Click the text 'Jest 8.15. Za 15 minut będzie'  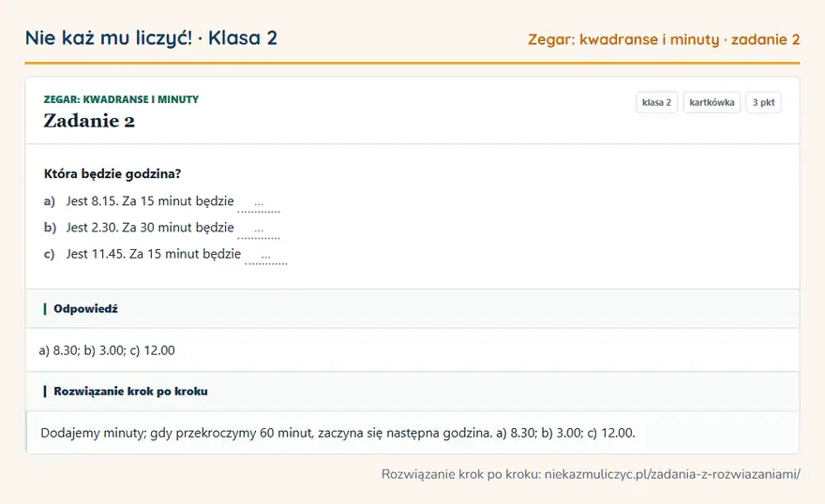click(150, 201)
